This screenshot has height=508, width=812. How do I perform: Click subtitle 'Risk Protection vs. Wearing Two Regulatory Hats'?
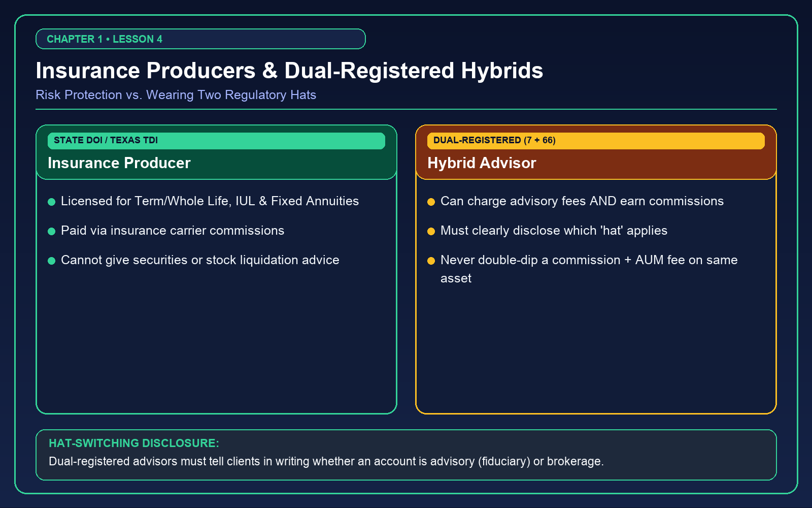point(176,95)
